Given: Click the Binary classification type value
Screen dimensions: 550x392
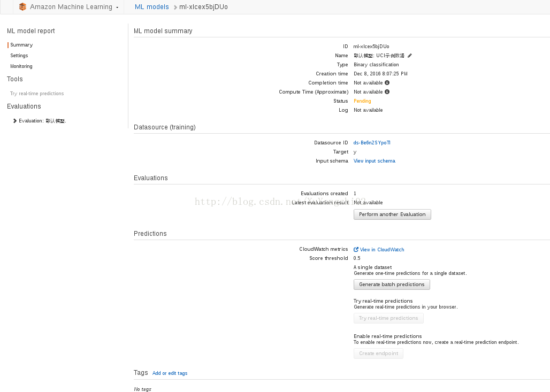Looking at the screenshot, I should [376, 65].
